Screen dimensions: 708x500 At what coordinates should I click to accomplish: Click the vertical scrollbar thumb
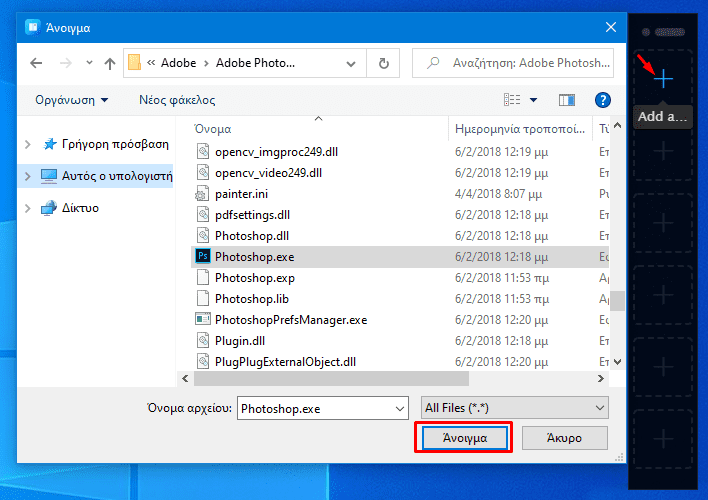pyautogui.click(x=618, y=301)
